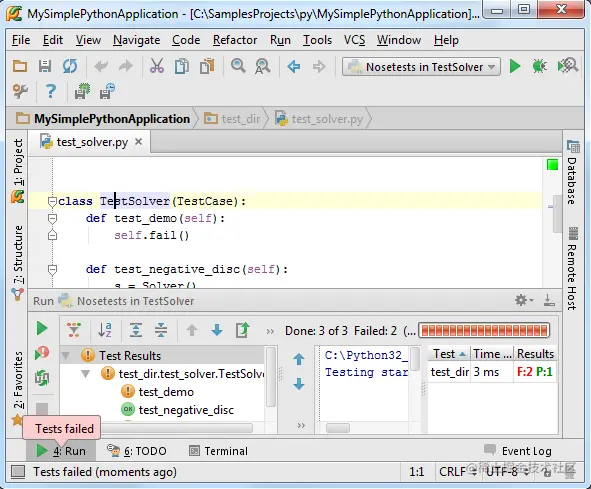Click the Find magnifier icon

(x=238, y=66)
